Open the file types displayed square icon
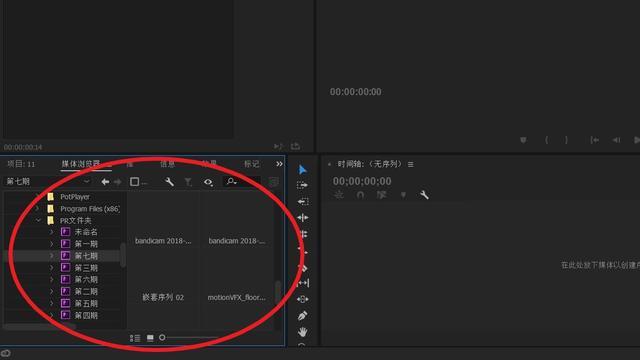This screenshot has width=640, height=360. pos(135,182)
